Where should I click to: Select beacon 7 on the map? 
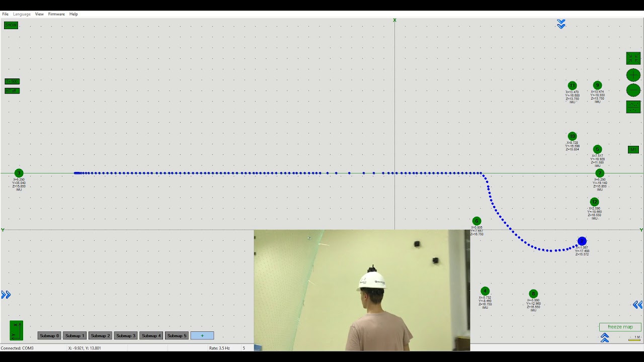click(599, 173)
